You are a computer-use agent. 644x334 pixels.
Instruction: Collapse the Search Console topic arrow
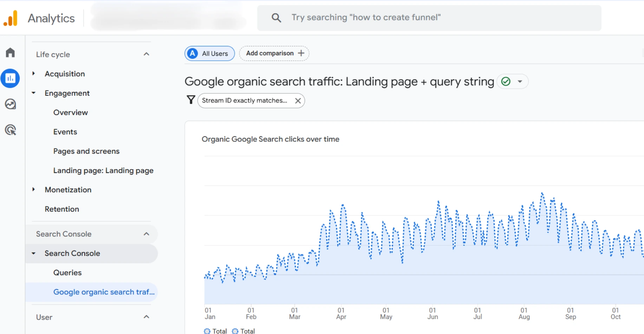click(34, 253)
